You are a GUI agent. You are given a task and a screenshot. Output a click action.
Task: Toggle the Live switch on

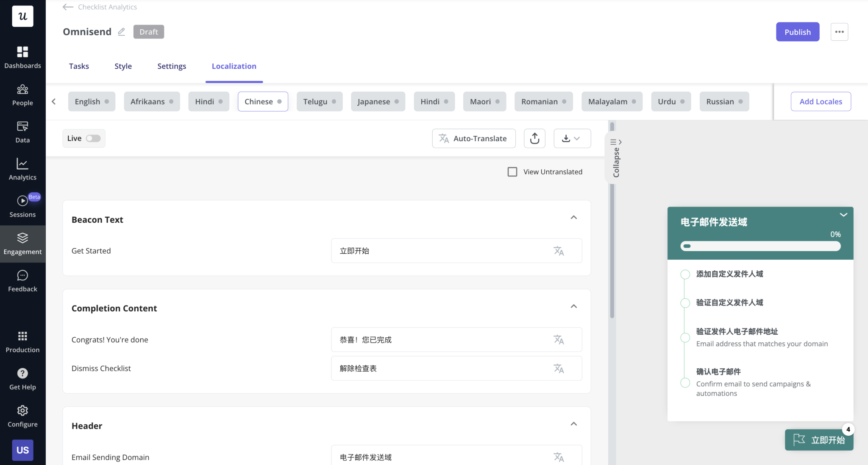(93, 138)
